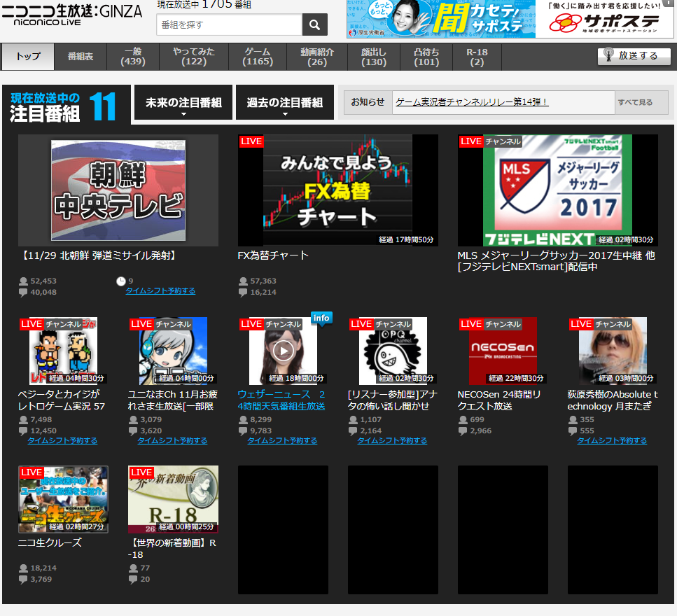Image resolution: width=677 pixels, height=616 pixels.
Task: Open NECOSen 24時間リクエスト放送 title
Action: (499, 400)
